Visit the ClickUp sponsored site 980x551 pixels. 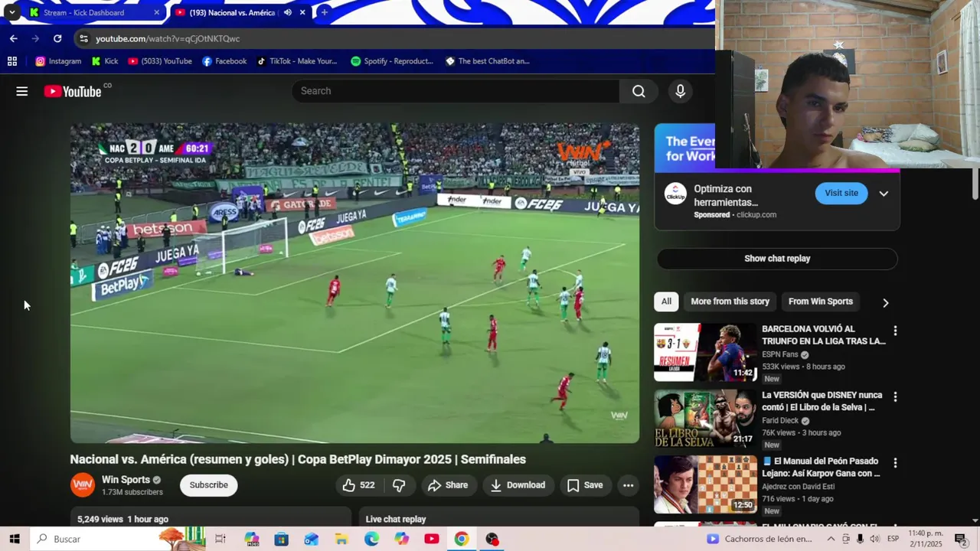click(x=841, y=193)
